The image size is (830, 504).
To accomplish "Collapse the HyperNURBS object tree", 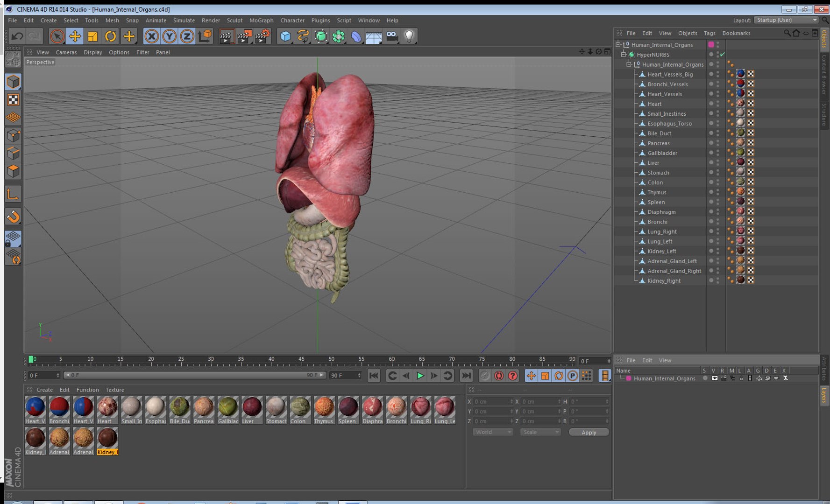I will coord(623,55).
